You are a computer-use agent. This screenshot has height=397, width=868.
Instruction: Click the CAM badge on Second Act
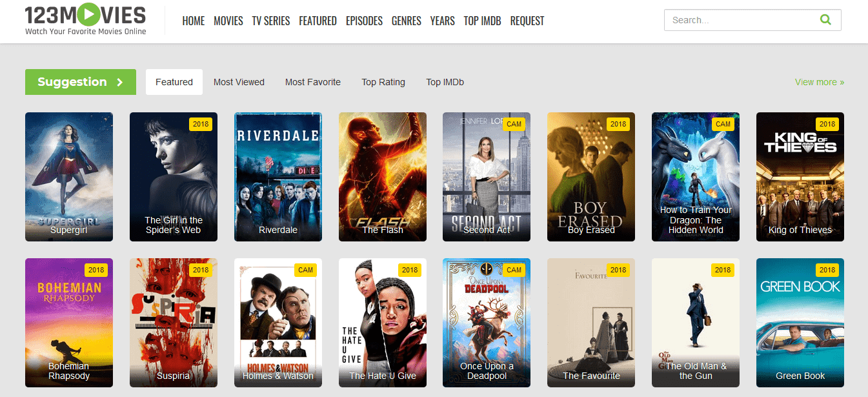click(x=514, y=124)
